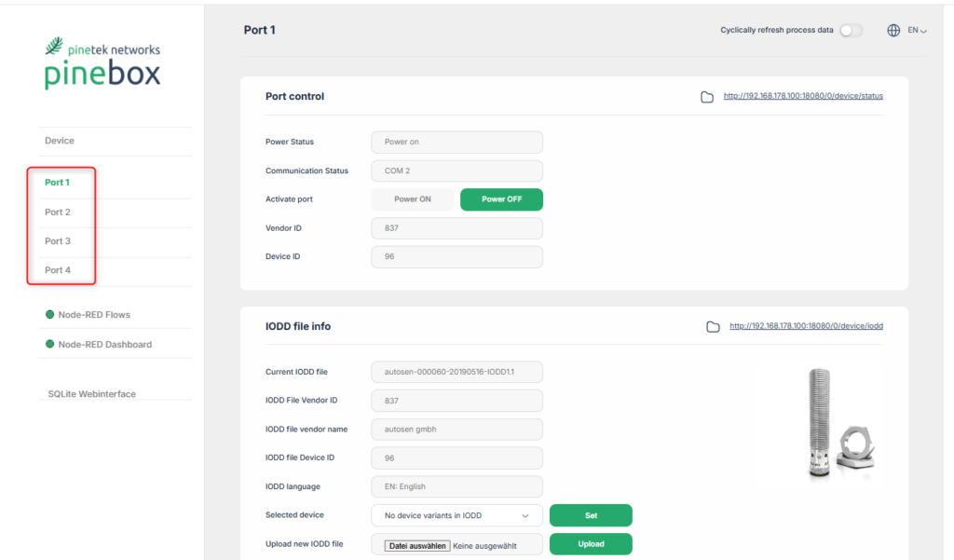Screen dimensions: 954x560
Task: Click the globe language icon
Action: pos(893,31)
